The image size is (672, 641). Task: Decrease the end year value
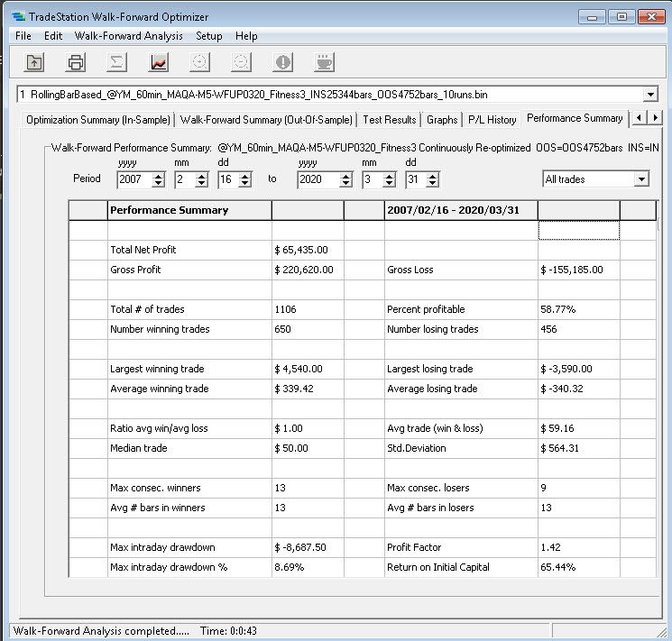click(345, 183)
